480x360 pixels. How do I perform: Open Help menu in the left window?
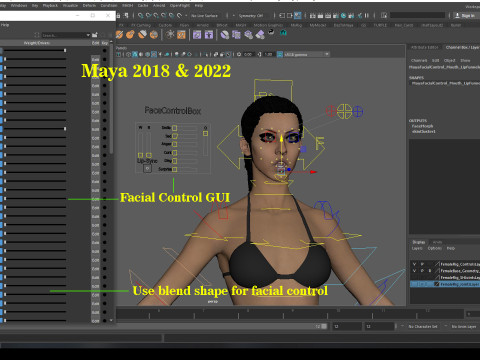[x=5, y=25]
